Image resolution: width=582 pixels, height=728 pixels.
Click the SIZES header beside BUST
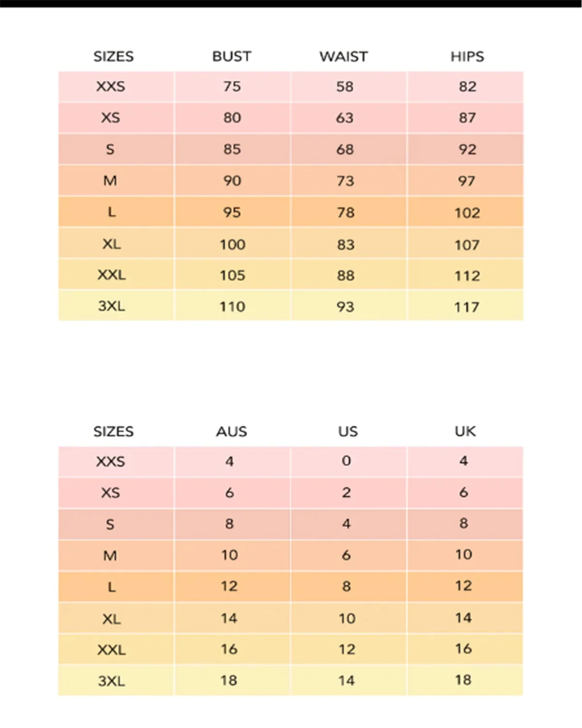coord(113,56)
